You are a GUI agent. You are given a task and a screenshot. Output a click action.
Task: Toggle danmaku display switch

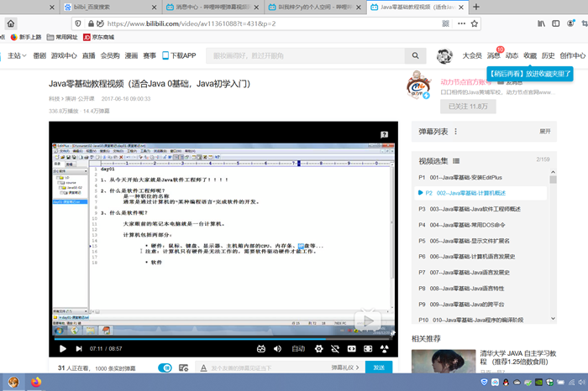click(165, 368)
